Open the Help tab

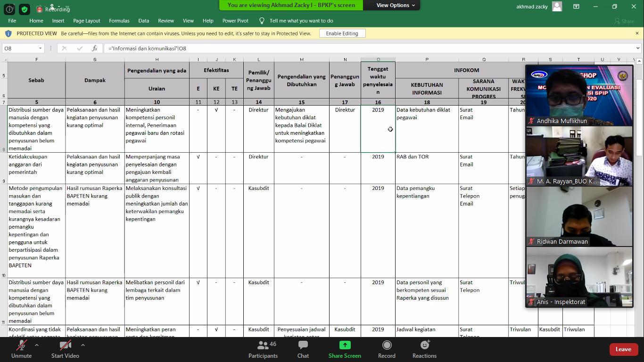pos(208,21)
